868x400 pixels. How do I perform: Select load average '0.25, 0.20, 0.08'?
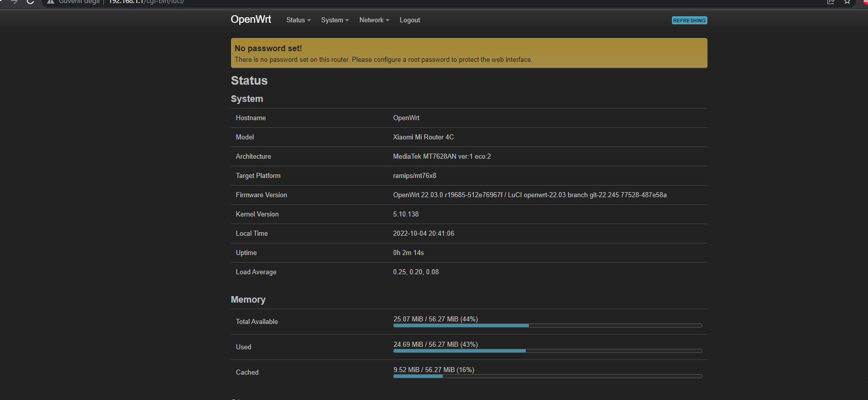[x=416, y=272]
